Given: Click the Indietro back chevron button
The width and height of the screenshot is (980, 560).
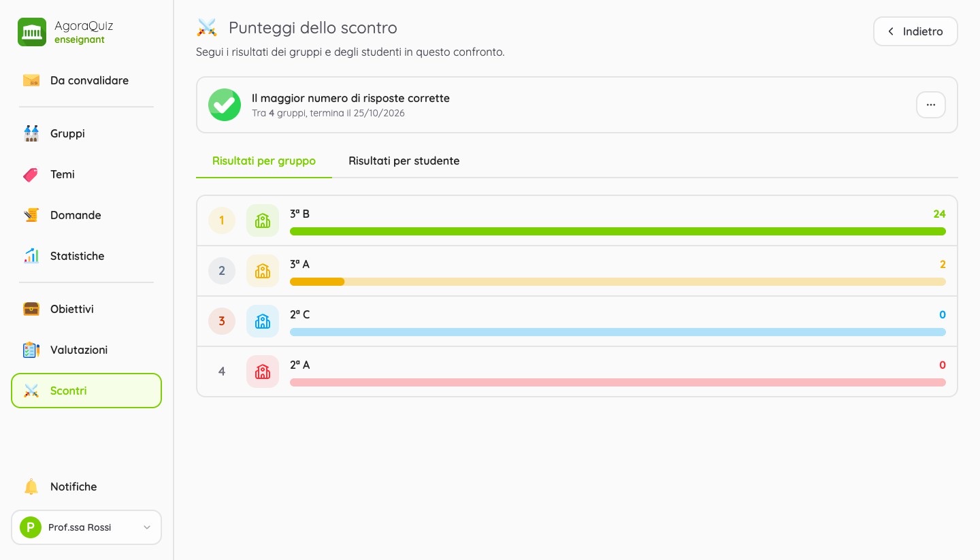Looking at the screenshot, I should (x=915, y=31).
